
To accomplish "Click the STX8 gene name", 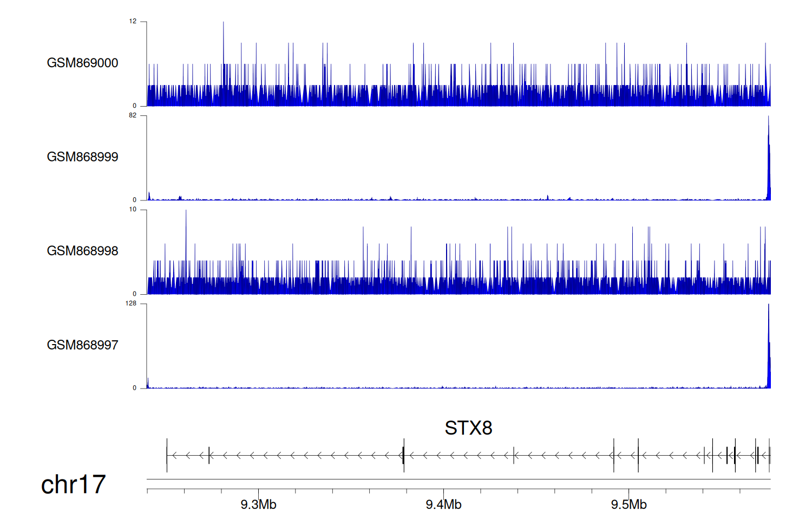I will (468, 428).
